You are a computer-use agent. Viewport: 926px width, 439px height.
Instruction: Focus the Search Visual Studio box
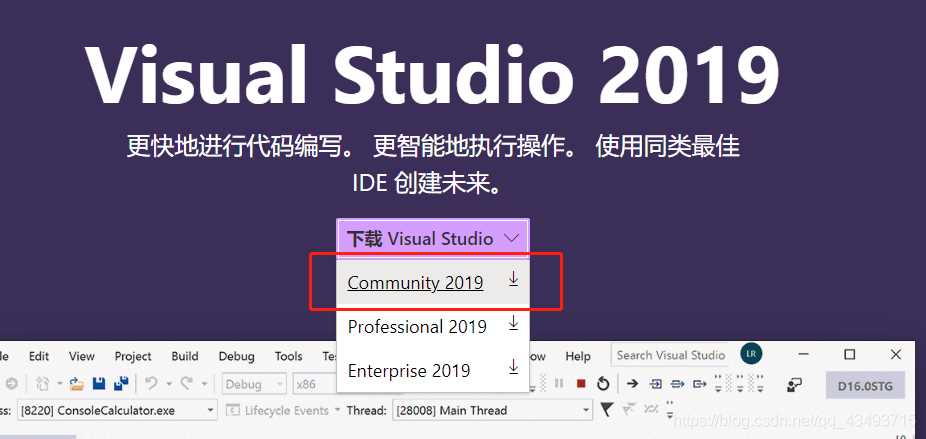[670, 355]
